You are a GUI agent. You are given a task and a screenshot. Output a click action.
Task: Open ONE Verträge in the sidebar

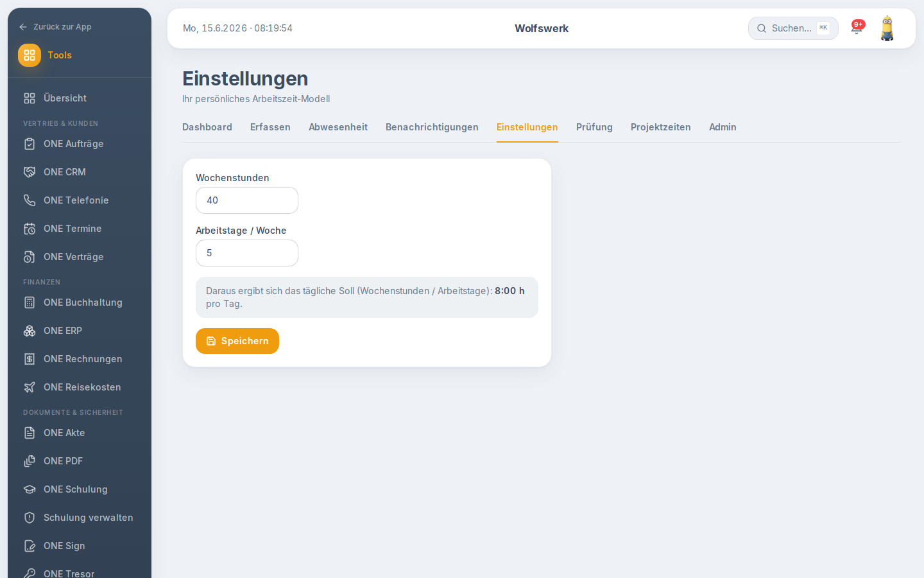pyautogui.click(x=80, y=257)
